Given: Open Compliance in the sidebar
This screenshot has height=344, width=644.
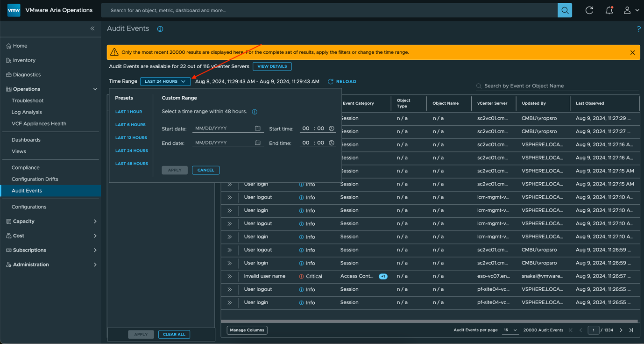Looking at the screenshot, I should (26, 167).
